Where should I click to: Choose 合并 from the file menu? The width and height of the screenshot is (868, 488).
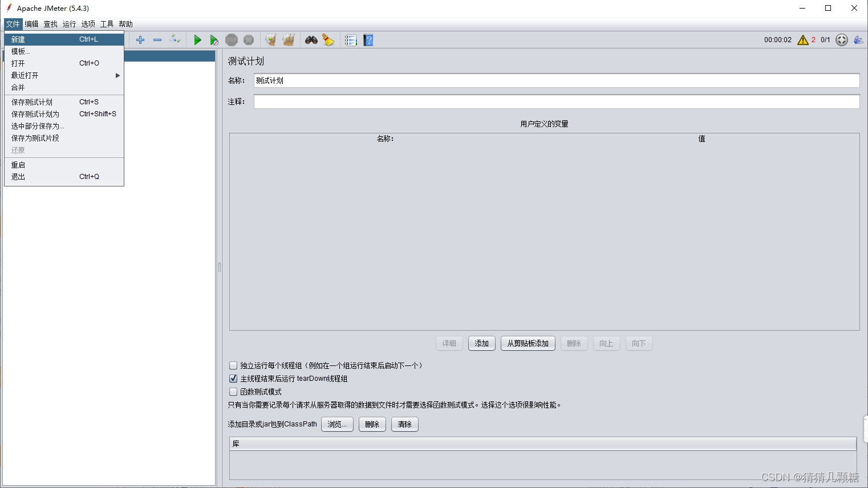(64, 87)
